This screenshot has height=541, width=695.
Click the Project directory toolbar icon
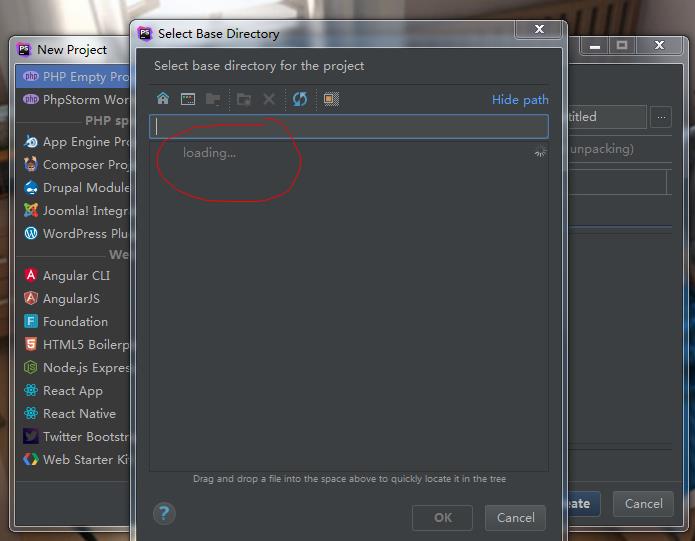213,99
